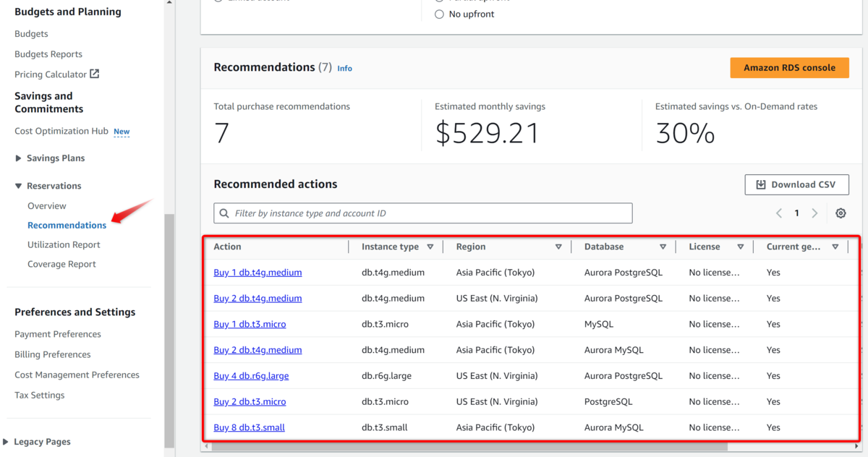Sort by Region column arrow
The height and width of the screenshot is (457, 868).
tap(558, 247)
